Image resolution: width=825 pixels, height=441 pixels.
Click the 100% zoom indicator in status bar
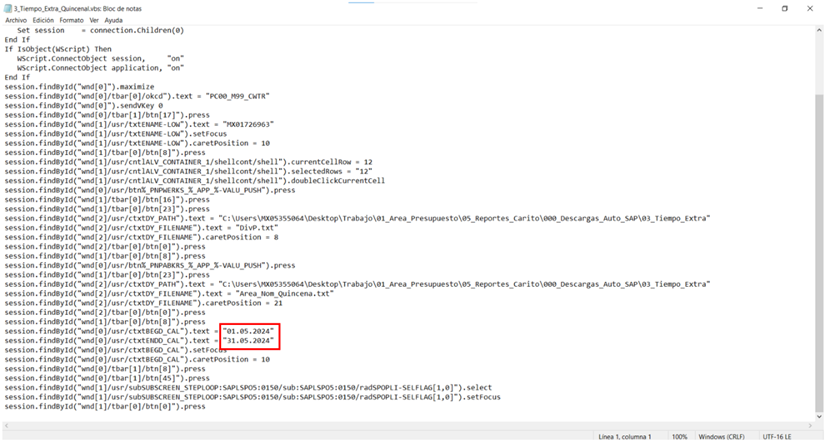click(679, 436)
